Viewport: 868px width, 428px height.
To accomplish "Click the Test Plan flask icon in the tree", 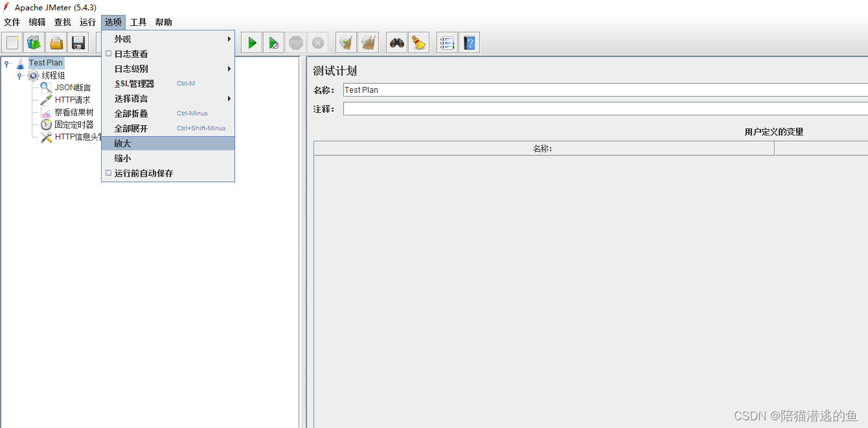I will pyautogui.click(x=21, y=63).
